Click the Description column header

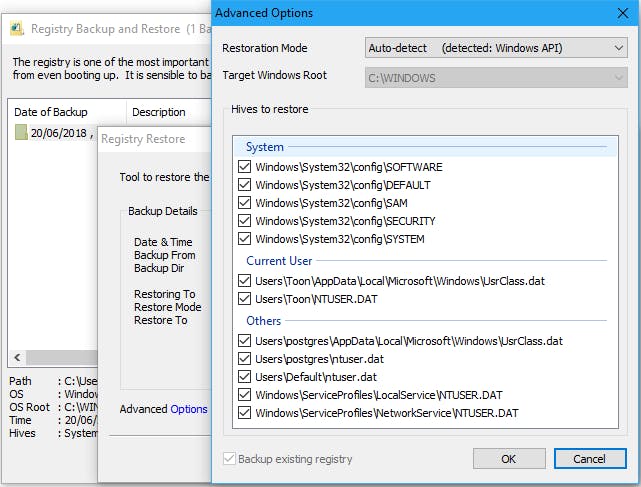point(159,112)
